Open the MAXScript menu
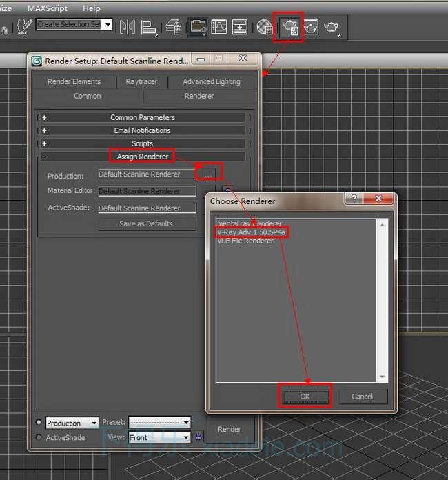 coord(47,8)
